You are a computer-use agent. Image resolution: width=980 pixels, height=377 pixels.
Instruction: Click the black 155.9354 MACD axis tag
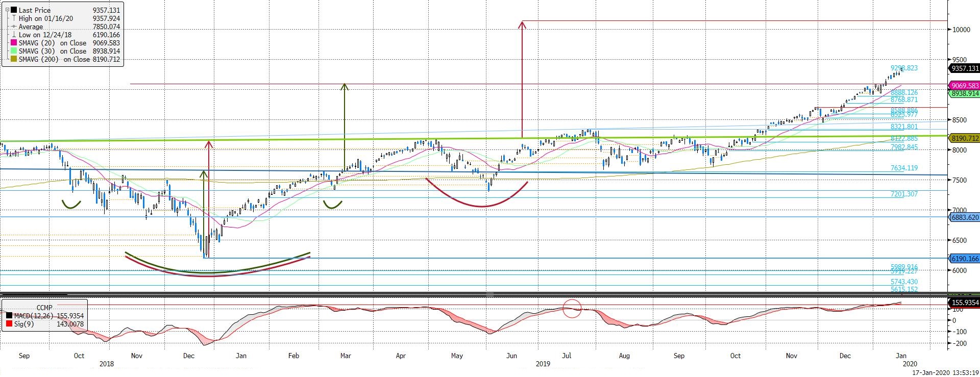tap(964, 303)
